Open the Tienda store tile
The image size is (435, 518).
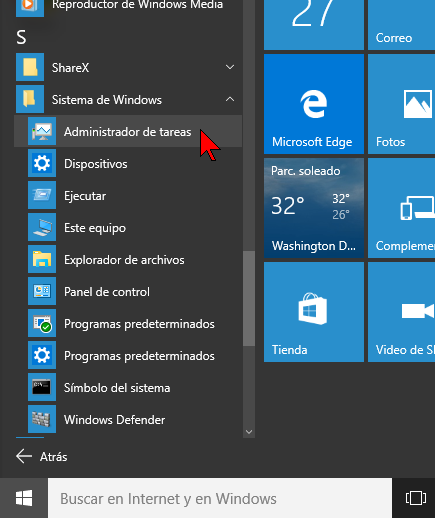(x=314, y=312)
